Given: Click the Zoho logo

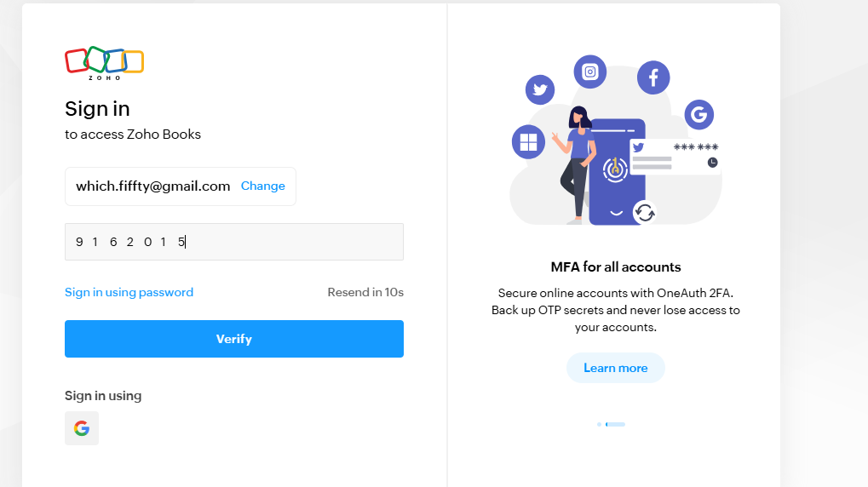Looking at the screenshot, I should point(104,63).
